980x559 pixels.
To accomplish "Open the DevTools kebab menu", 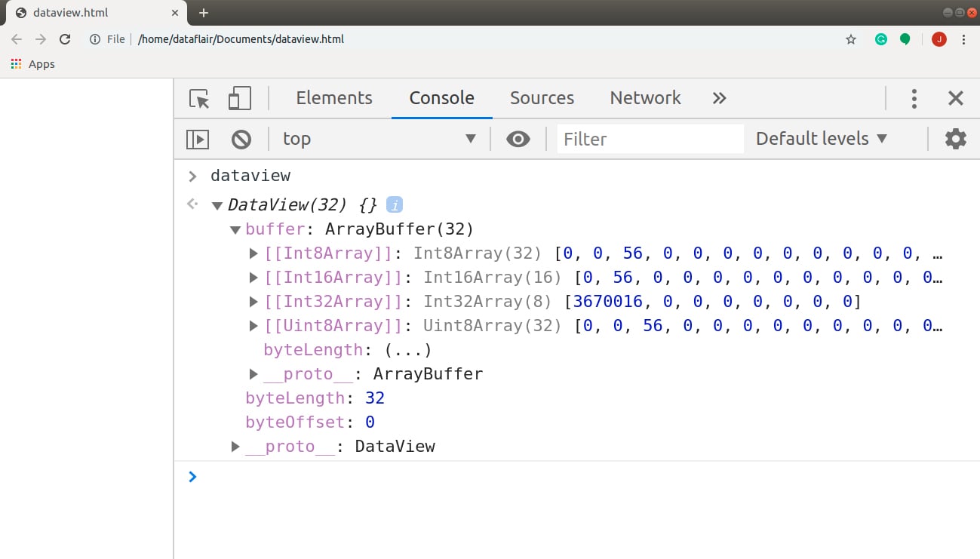I will 914,98.
